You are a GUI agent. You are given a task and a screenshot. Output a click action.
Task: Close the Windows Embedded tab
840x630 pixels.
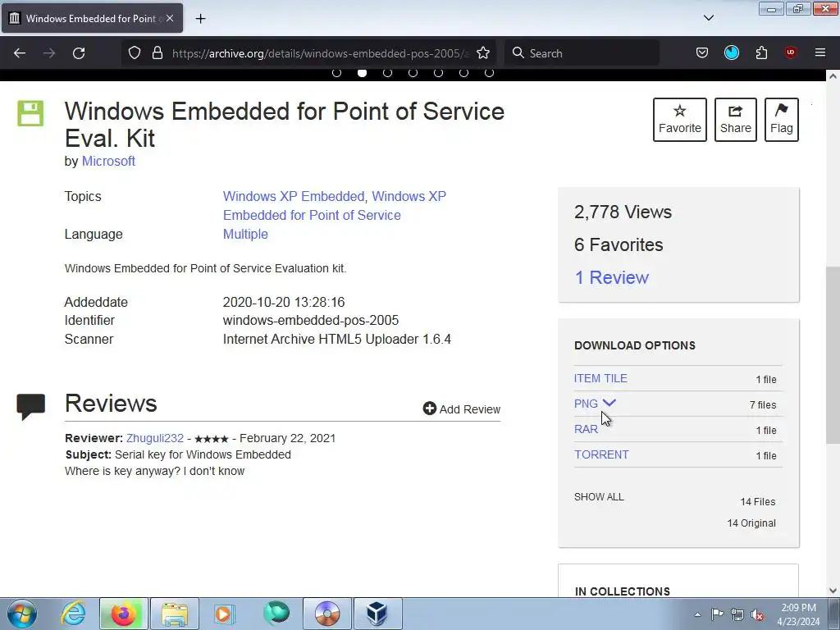170,18
